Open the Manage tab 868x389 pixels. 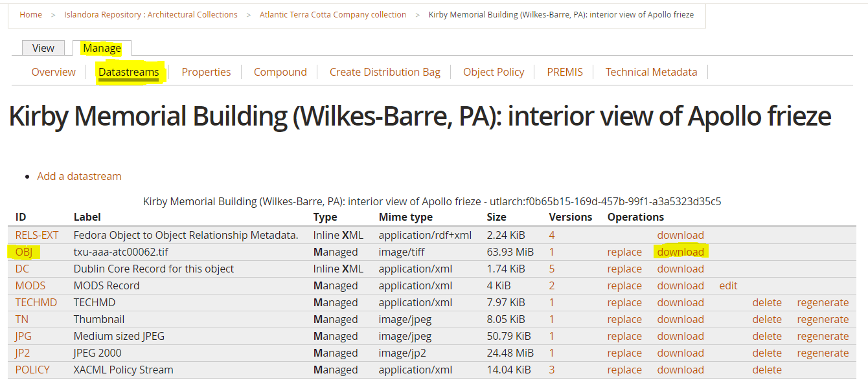pos(102,48)
